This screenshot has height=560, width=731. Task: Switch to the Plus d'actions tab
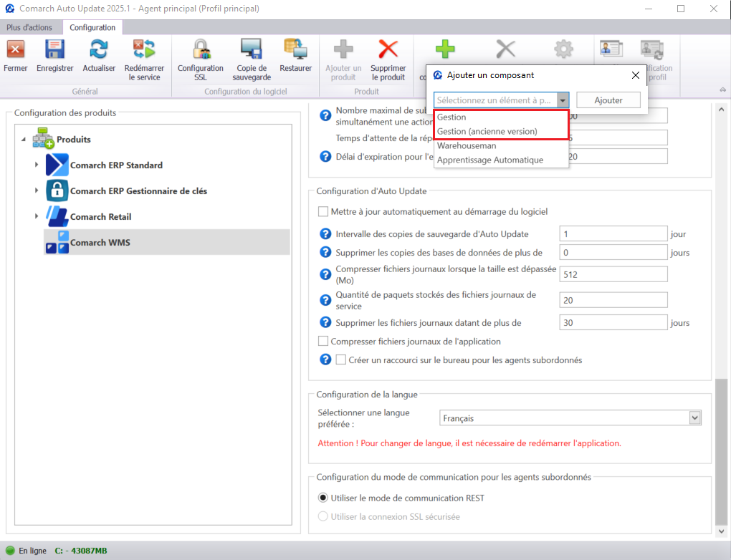pyautogui.click(x=29, y=27)
